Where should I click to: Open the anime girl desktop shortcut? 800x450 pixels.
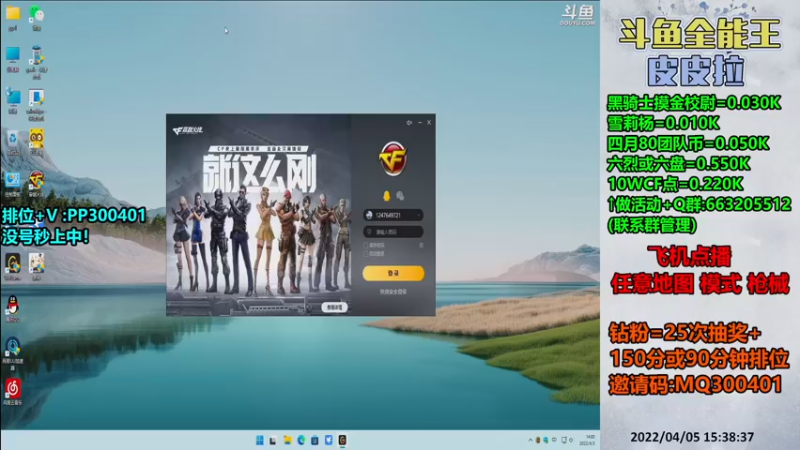pos(36,263)
